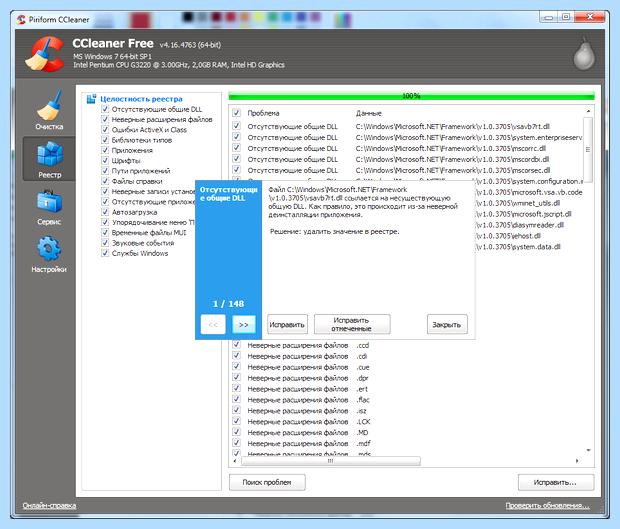Screen dimensions: 620x529
Task: Select the .MD extension row
Action: pyautogui.click(x=407, y=433)
